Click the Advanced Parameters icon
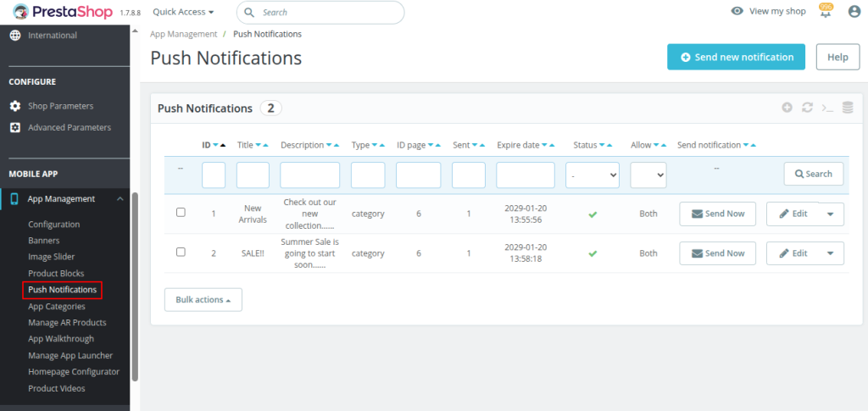Viewport: 868px width, 411px height. pyautogui.click(x=15, y=127)
